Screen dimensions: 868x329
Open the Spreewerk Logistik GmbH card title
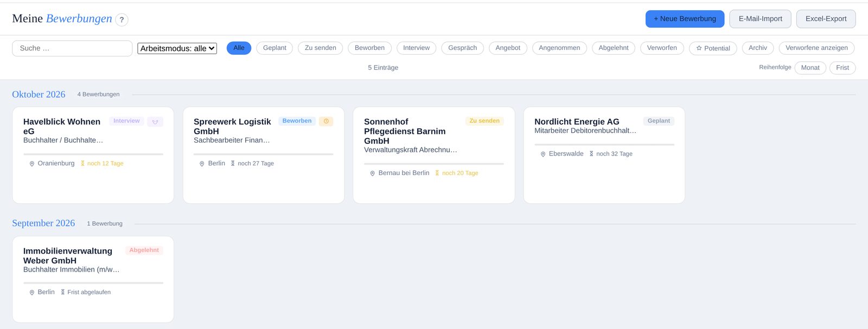coord(232,126)
